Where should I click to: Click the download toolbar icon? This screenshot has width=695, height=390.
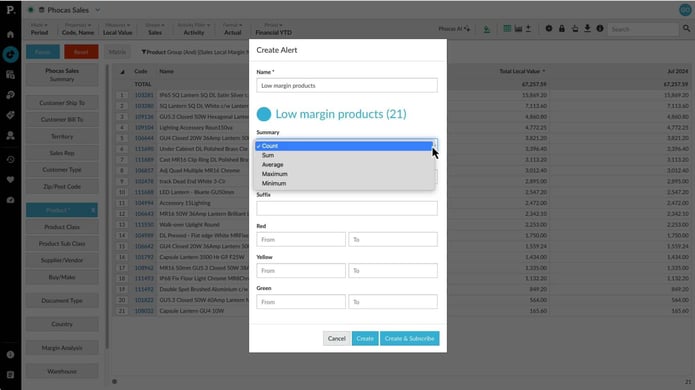coord(587,29)
